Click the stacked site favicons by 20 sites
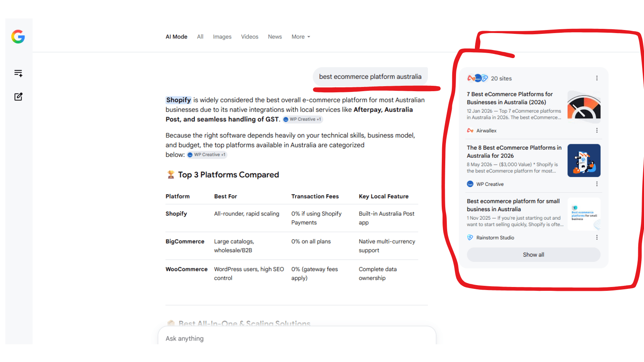 [x=478, y=78]
